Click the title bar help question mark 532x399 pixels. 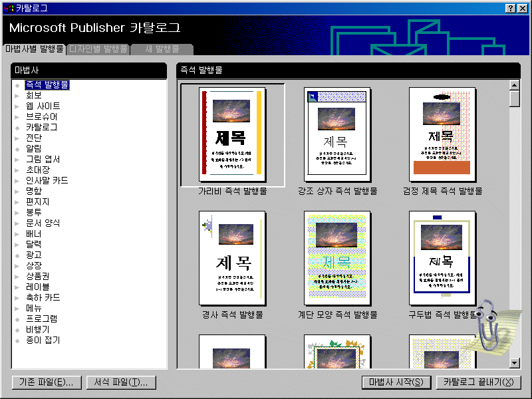click(x=510, y=9)
